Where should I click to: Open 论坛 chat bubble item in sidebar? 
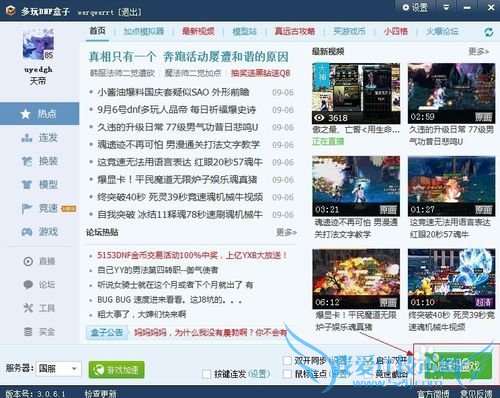pos(39,285)
